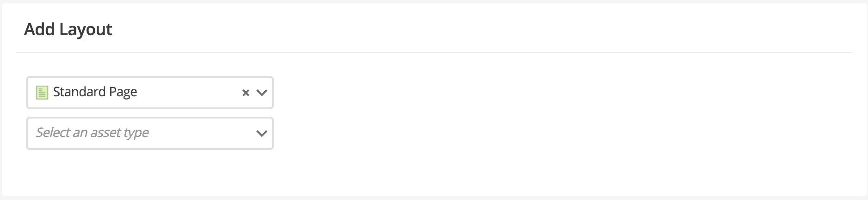Click the 'Select an asset type' placeholder text
Screen dimensions: 868x200
tap(92, 133)
